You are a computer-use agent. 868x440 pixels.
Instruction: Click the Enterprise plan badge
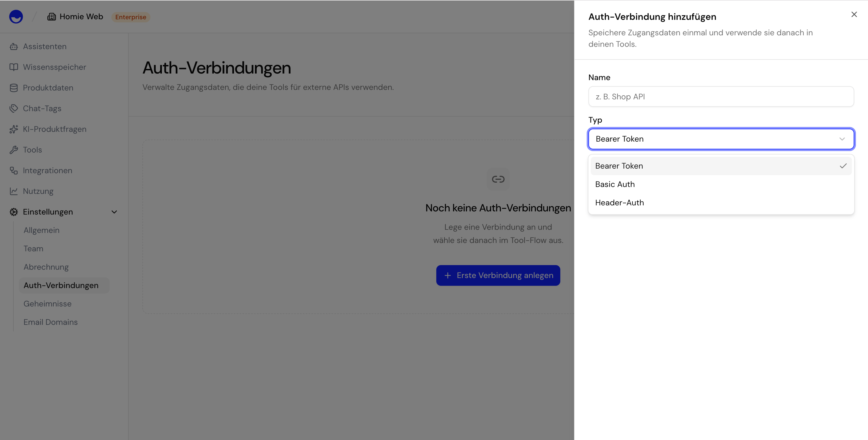click(131, 17)
